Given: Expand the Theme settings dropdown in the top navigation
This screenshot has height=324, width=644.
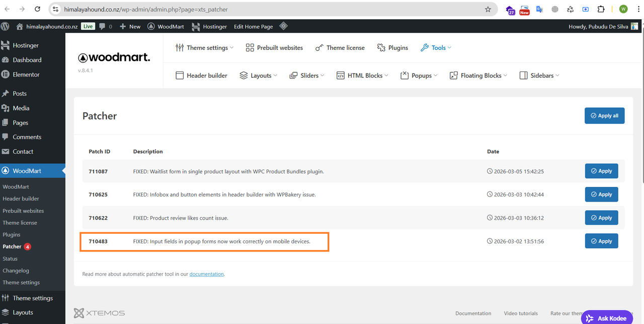Looking at the screenshot, I should (204, 48).
